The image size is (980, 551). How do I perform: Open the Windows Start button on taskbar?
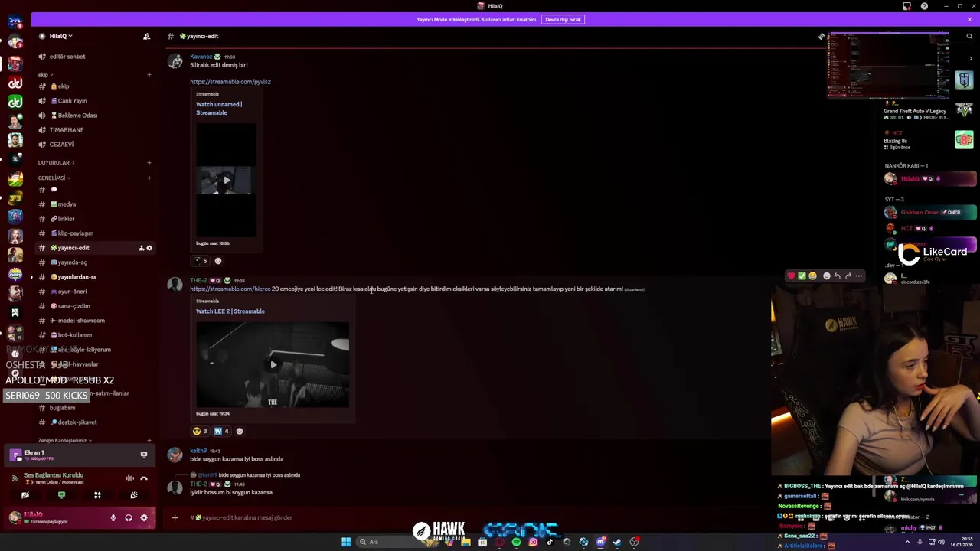(346, 542)
